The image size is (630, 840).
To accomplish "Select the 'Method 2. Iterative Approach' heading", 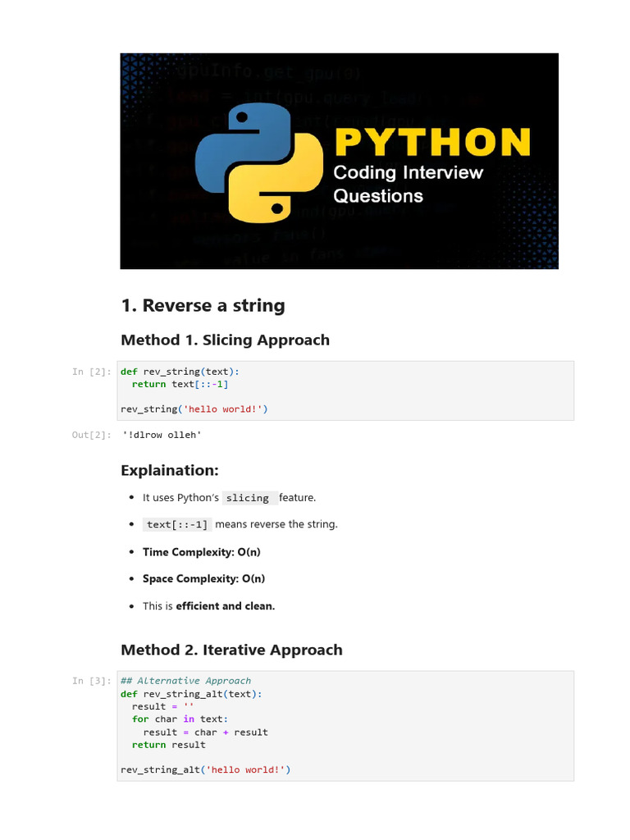I will pos(231,650).
